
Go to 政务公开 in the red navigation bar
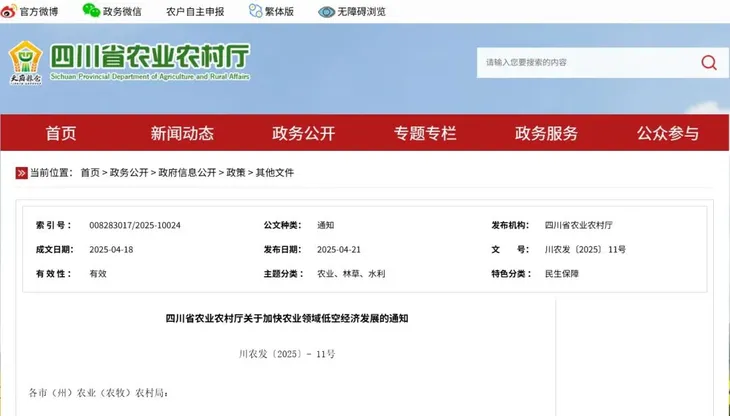tap(303, 133)
